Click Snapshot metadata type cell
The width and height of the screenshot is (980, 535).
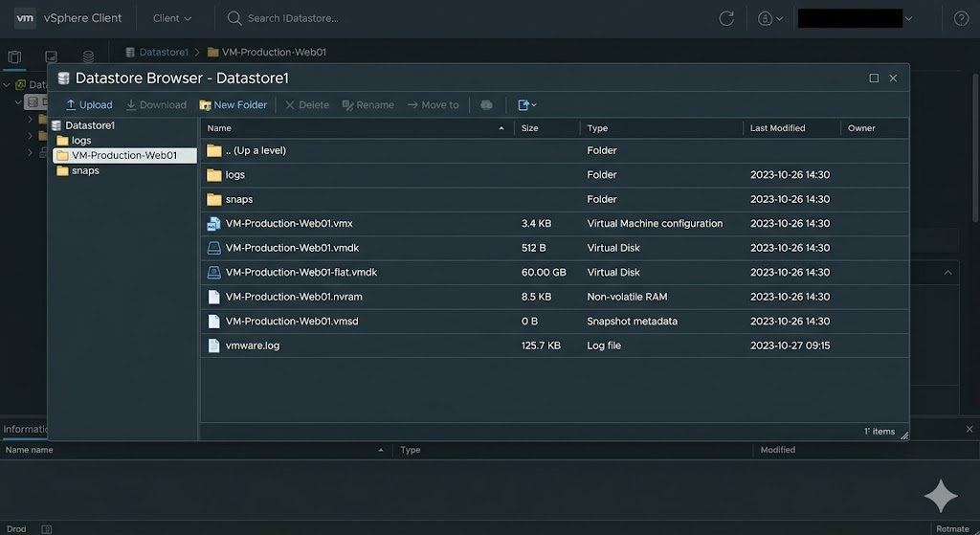point(632,321)
